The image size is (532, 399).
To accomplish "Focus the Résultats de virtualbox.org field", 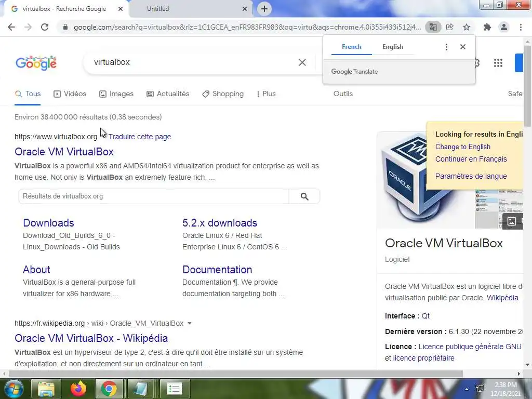I will click(154, 196).
